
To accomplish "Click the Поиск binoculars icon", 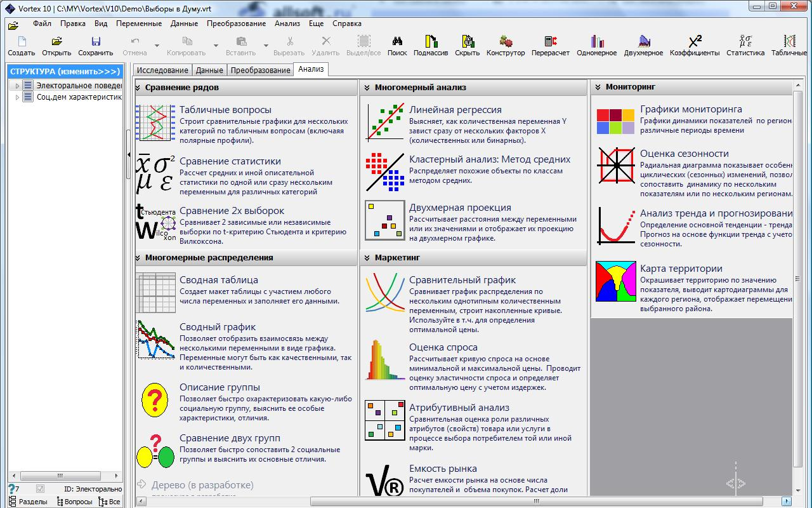I will click(x=397, y=42).
